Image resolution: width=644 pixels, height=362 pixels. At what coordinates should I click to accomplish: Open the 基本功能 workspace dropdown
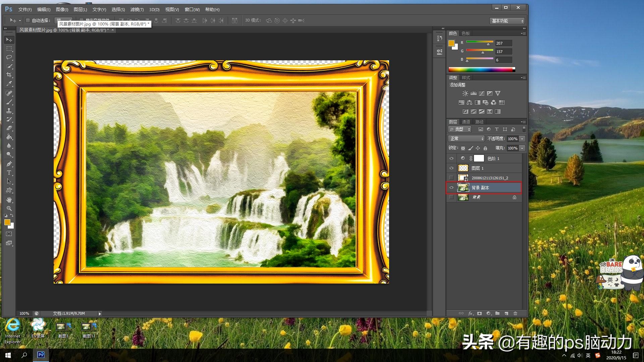[507, 21]
